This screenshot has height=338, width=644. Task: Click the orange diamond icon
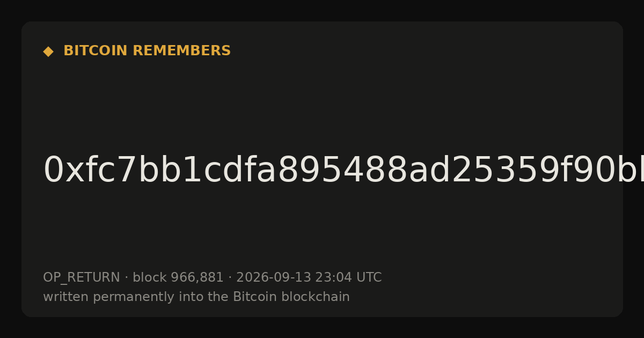tap(48, 52)
